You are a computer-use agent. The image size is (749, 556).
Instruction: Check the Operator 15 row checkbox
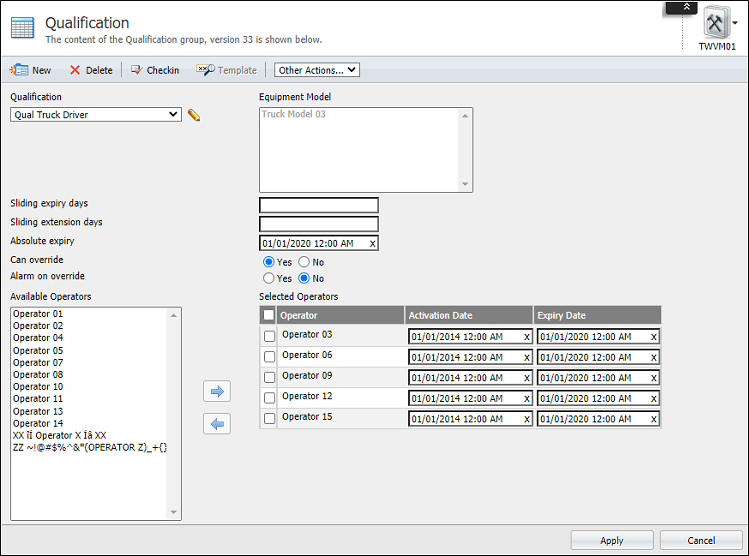[269, 418]
